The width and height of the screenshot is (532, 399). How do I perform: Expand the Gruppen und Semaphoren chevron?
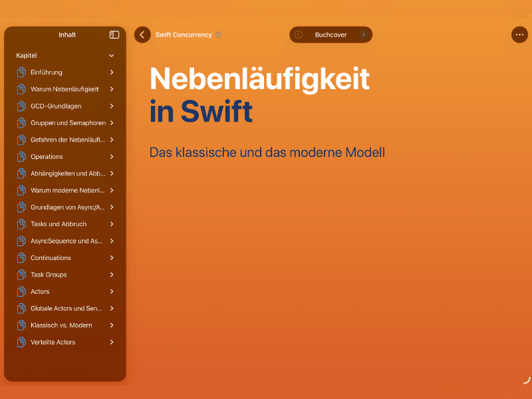[x=112, y=123]
